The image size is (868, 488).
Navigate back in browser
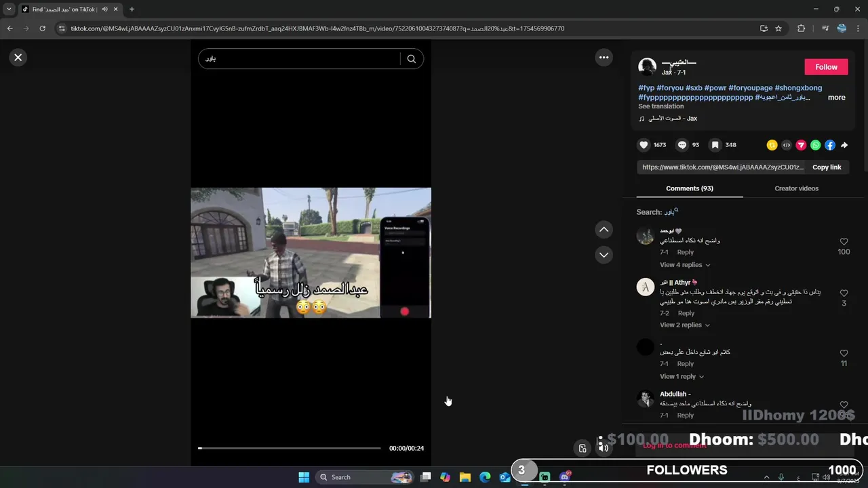pos(9,28)
